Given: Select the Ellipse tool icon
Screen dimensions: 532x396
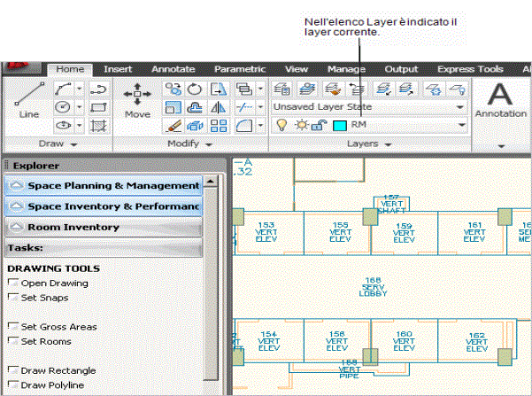Looking at the screenshot, I should 63,125.
